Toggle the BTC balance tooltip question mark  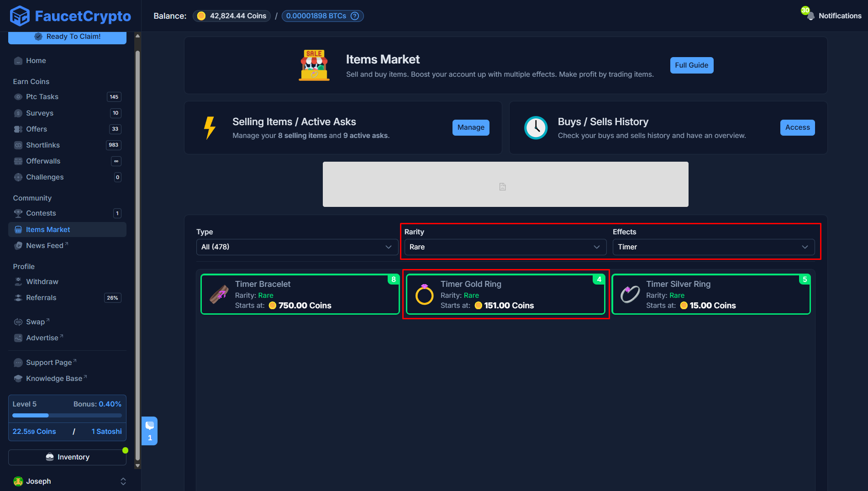(x=355, y=16)
